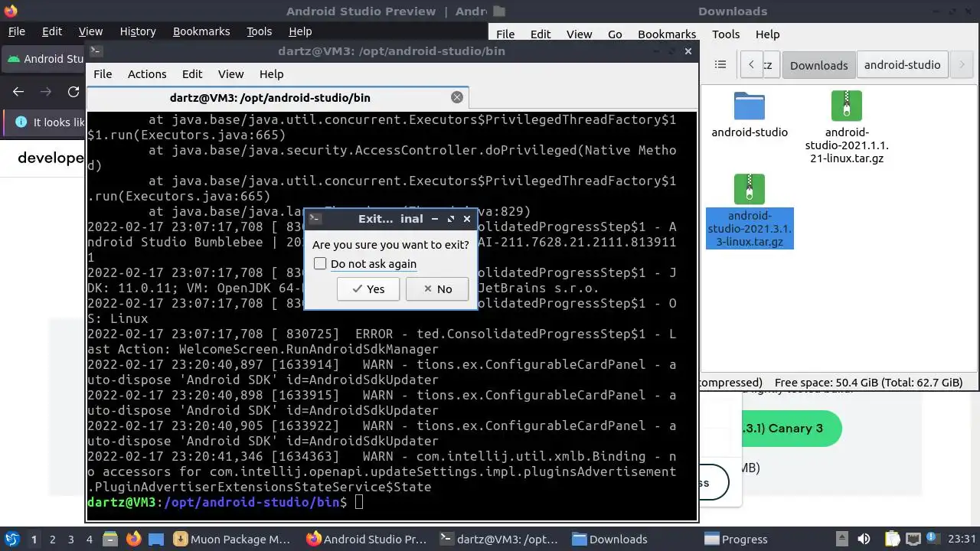Open the terminal's File menu
Viewport: 980px width, 551px height.
click(x=103, y=73)
